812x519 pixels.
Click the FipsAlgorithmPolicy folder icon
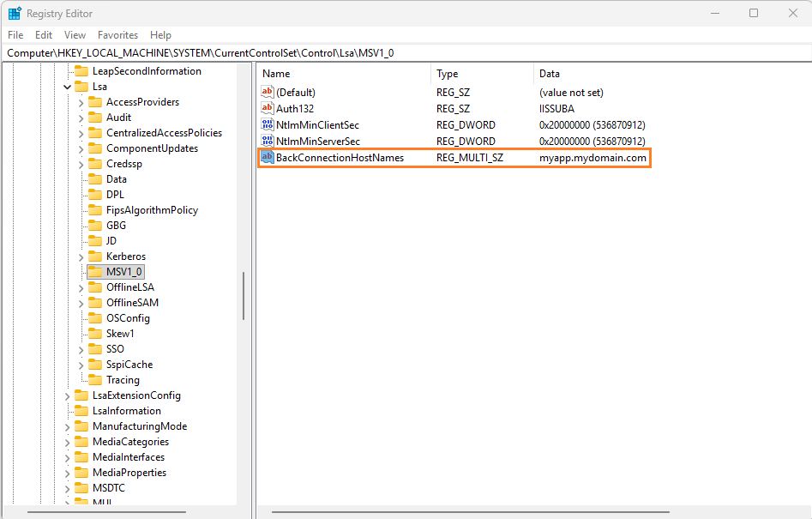(95, 210)
